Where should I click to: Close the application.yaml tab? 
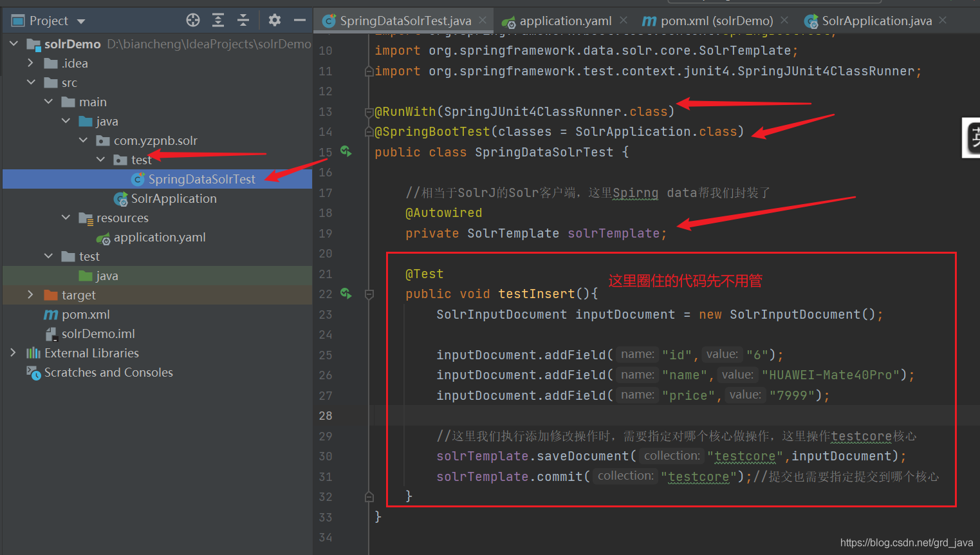click(624, 21)
